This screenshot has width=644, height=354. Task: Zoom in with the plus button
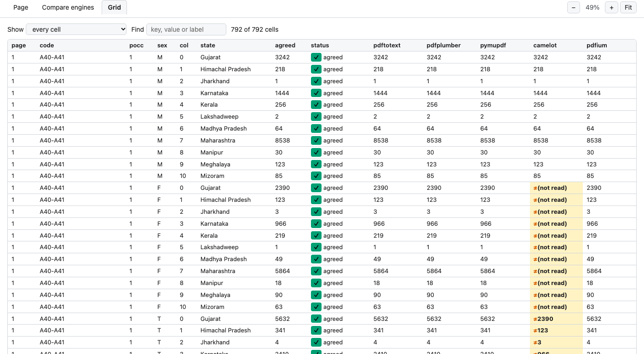pyautogui.click(x=612, y=8)
